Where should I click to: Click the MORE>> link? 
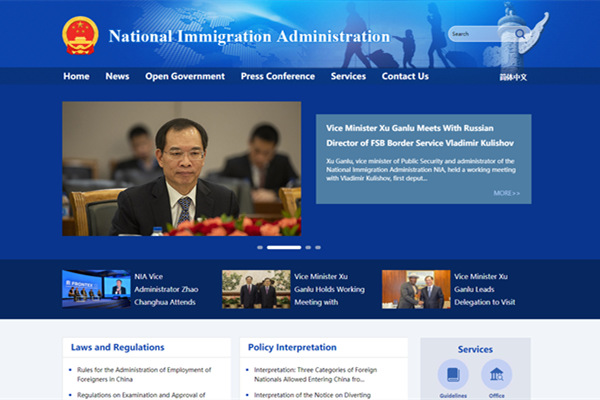point(506,193)
